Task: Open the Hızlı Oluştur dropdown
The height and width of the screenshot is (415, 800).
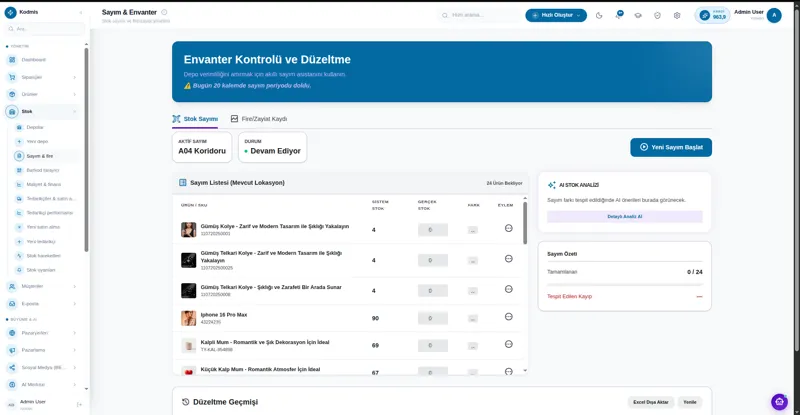Action: click(x=556, y=15)
